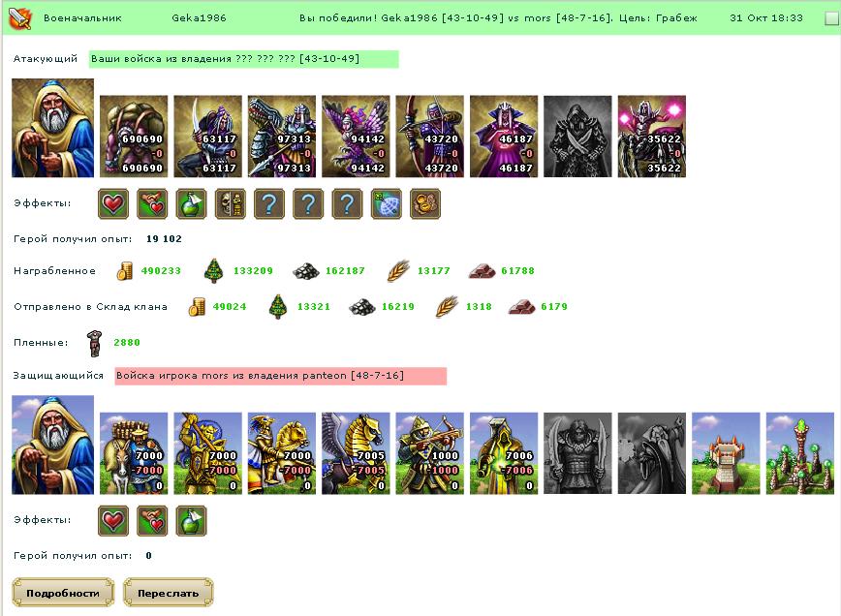The image size is (841, 616).
Task: Select the troop unit with 690690 count
Action: (134, 137)
